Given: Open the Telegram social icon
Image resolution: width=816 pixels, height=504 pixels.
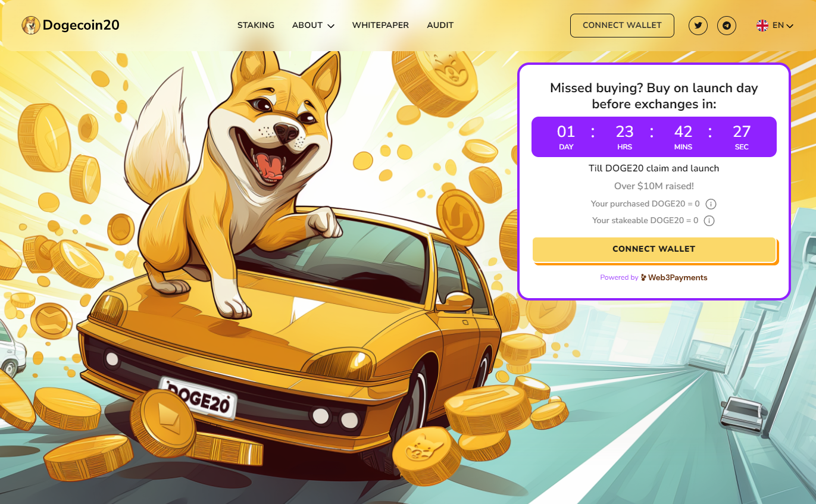Looking at the screenshot, I should 727,26.
